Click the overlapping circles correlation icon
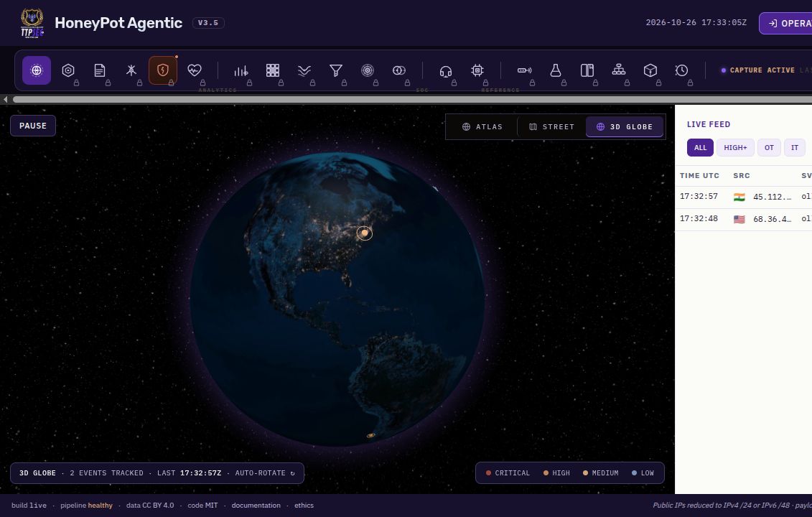The image size is (812, 517). [398, 70]
